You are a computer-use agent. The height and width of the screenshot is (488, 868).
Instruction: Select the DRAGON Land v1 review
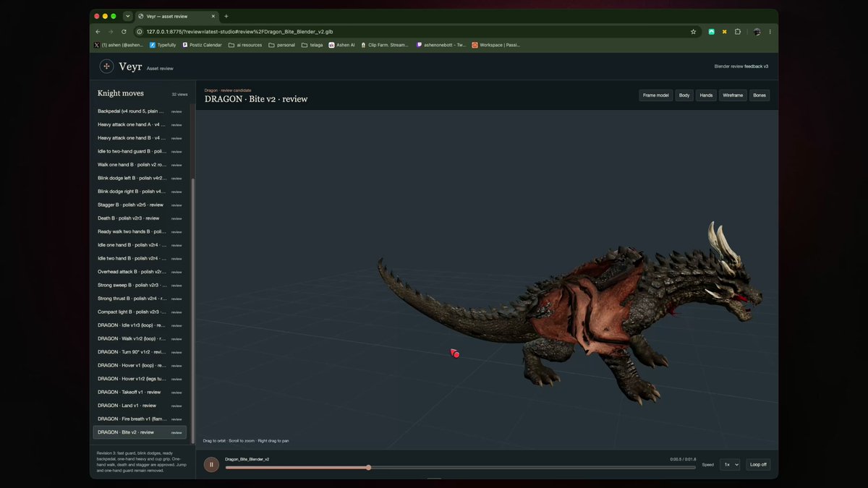pyautogui.click(x=140, y=406)
